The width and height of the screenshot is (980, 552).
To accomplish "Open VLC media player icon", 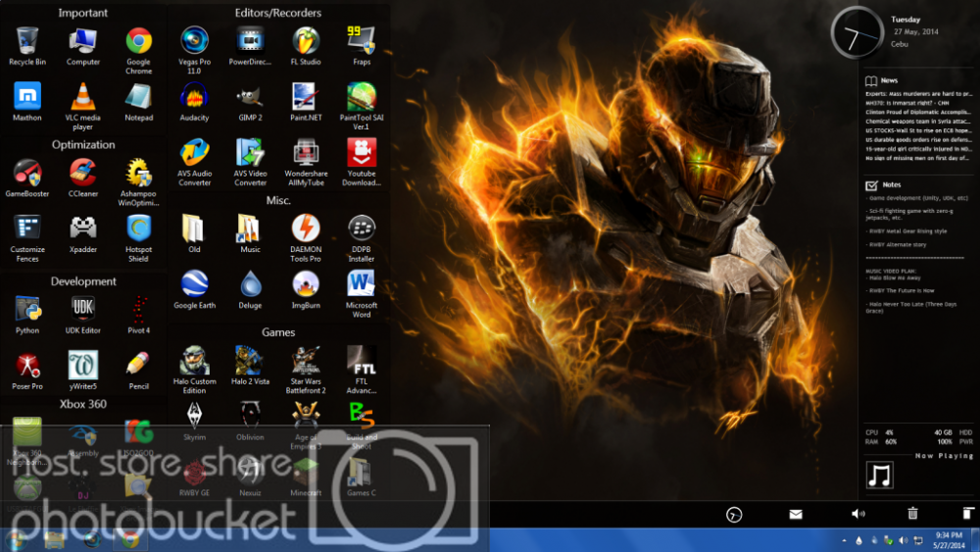I will pos(83,97).
